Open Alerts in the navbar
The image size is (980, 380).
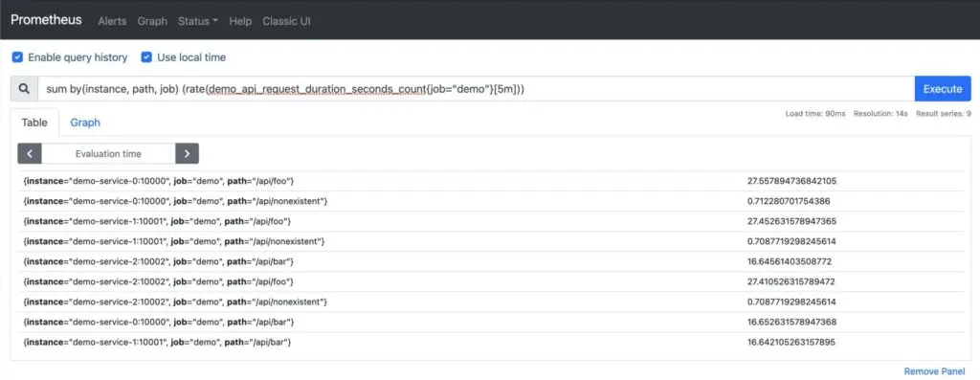pyautogui.click(x=113, y=21)
